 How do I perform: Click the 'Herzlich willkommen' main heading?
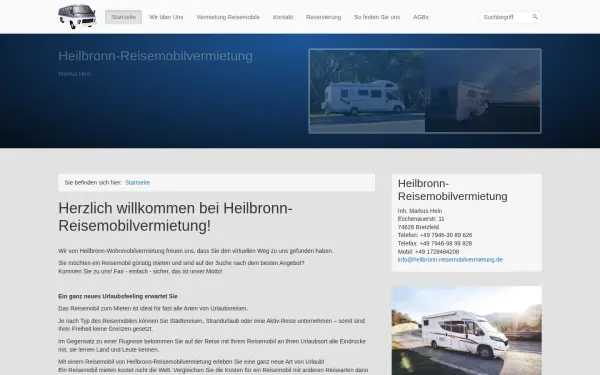click(x=175, y=217)
